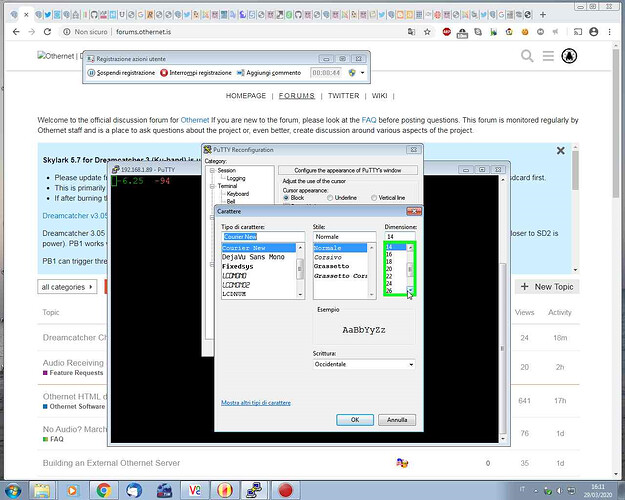Open the HOMEPAGE navigation item

pyautogui.click(x=246, y=96)
